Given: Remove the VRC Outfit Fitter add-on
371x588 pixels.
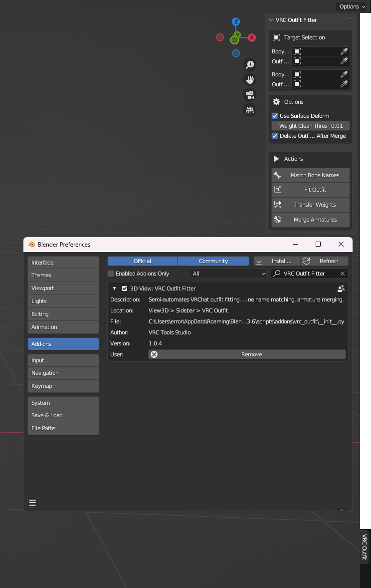Looking at the screenshot, I should [247, 354].
